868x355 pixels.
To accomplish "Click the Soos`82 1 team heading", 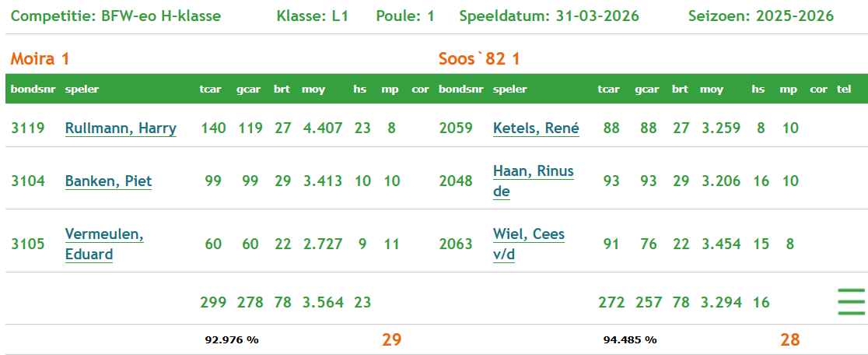I will pos(479,59).
